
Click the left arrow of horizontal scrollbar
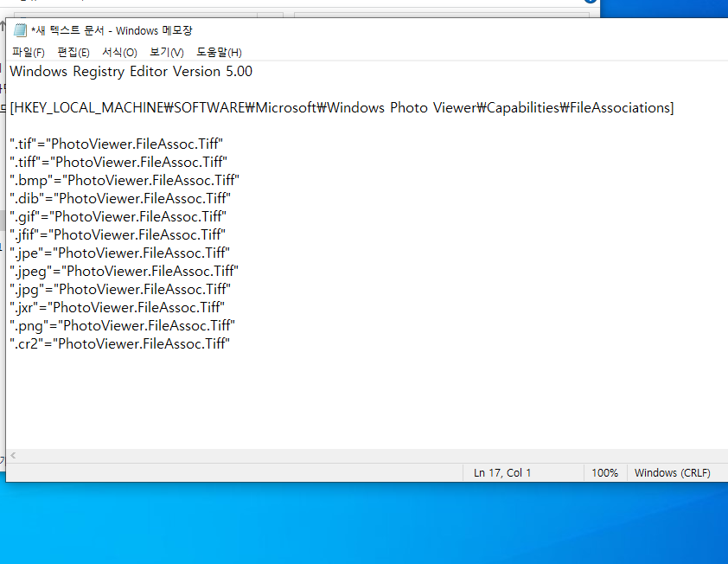click(x=13, y=456)
